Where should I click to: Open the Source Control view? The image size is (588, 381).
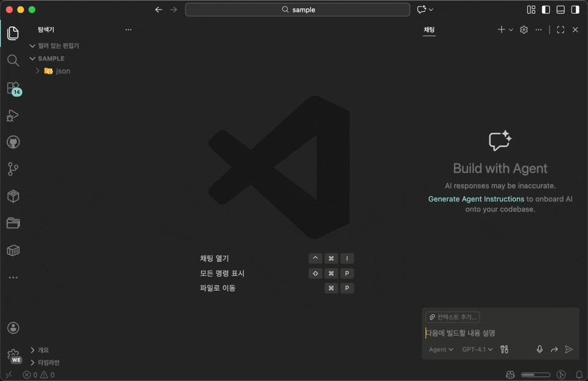(x=13, y=168)
